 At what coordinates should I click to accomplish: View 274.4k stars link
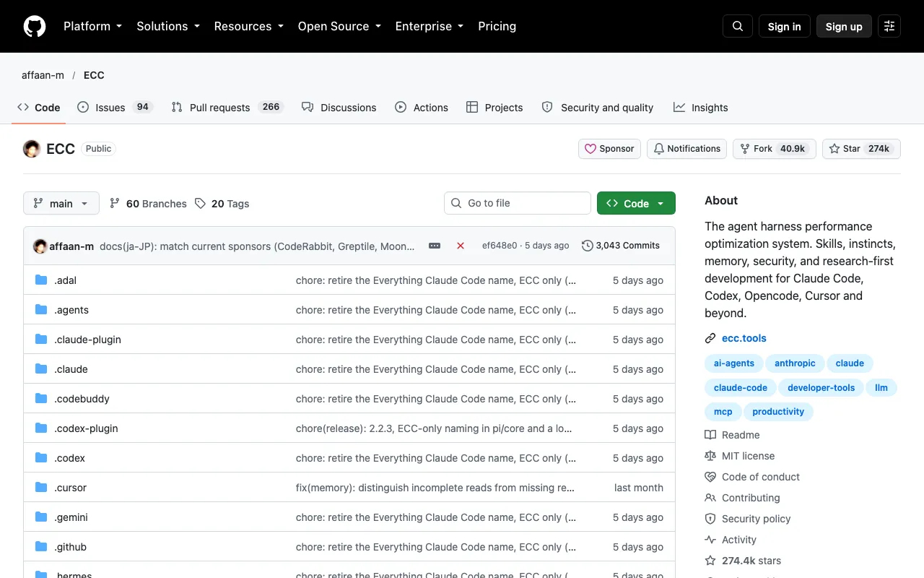point(744,561)
